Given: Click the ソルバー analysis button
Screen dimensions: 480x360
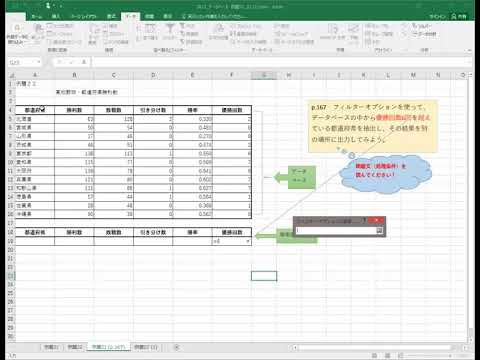Looking at the screenshot, I should click(x=422, y=26).
